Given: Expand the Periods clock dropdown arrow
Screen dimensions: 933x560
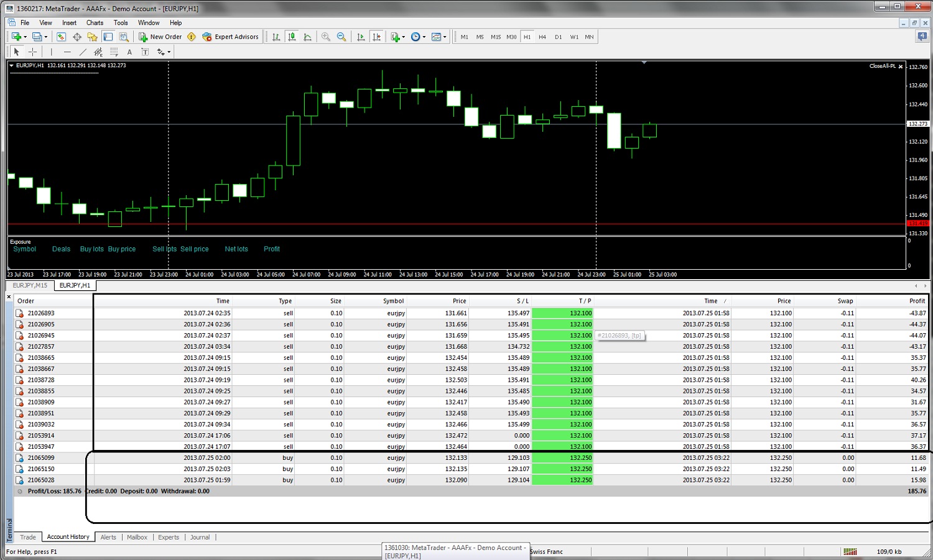Looking at the screenshot, I should [x=424, y=37].
